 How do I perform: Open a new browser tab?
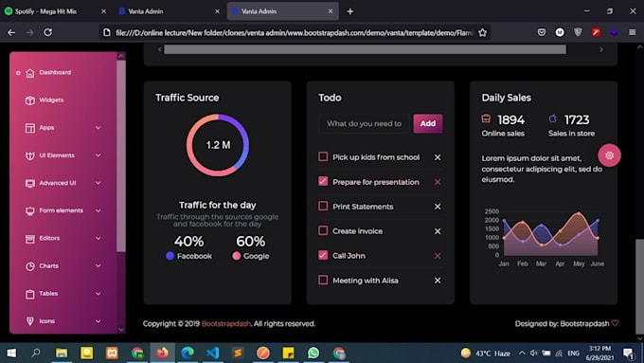pyautogui.click(x=349, y=11)
